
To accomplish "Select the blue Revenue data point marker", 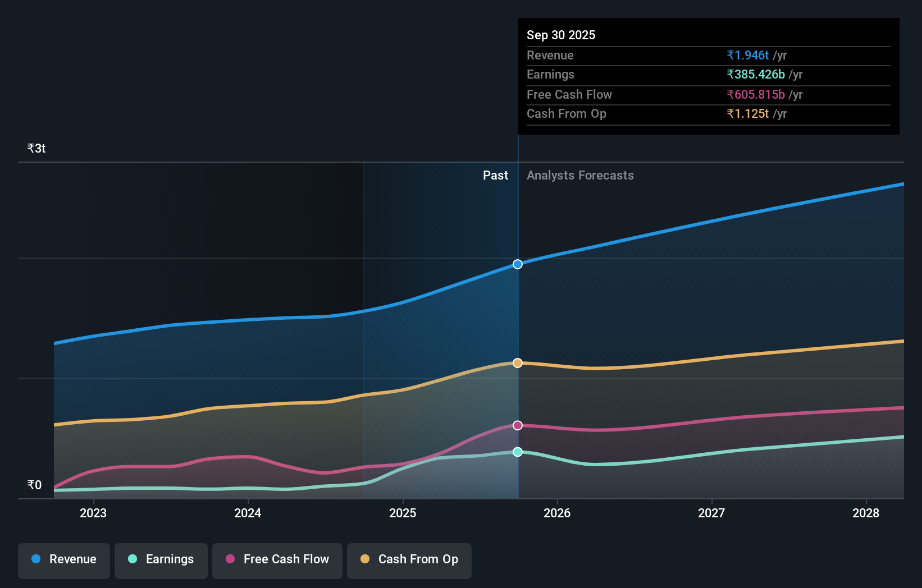I will pyautogui.click(x=517, y=264).
